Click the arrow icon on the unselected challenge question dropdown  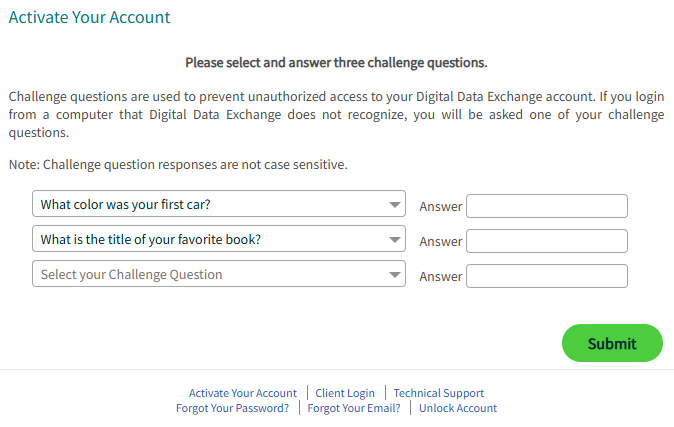(x=394, y=275)
